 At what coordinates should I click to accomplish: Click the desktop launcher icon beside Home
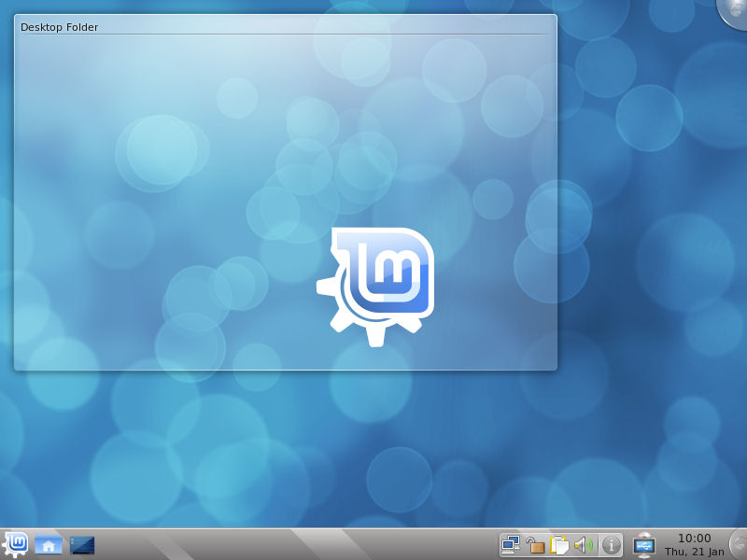82,545
